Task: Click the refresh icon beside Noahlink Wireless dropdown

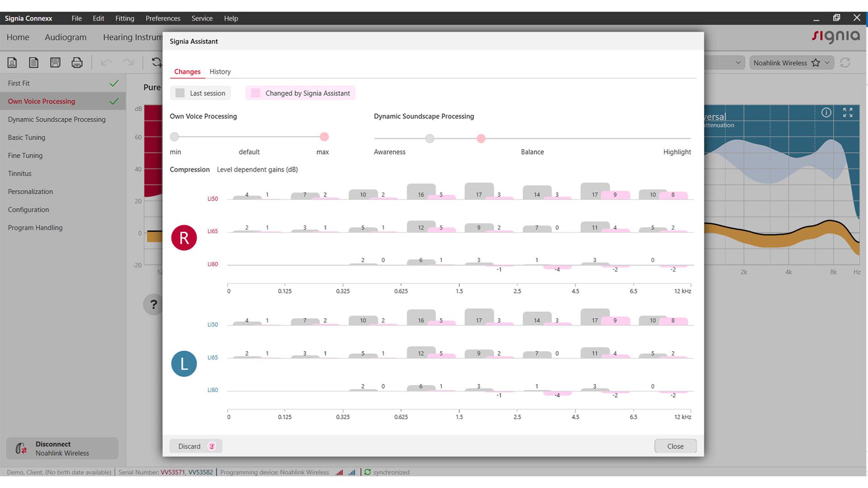Action: [x=845, y=63]
